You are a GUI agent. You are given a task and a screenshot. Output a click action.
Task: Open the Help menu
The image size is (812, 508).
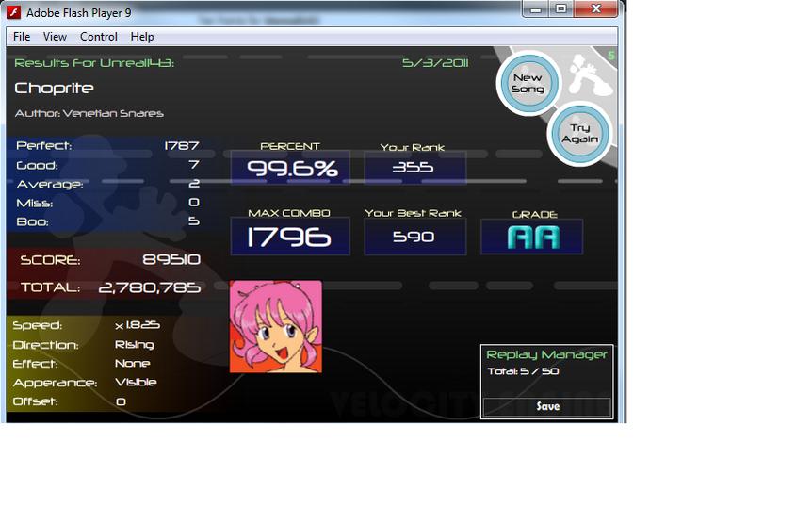[x=142, y=37]
